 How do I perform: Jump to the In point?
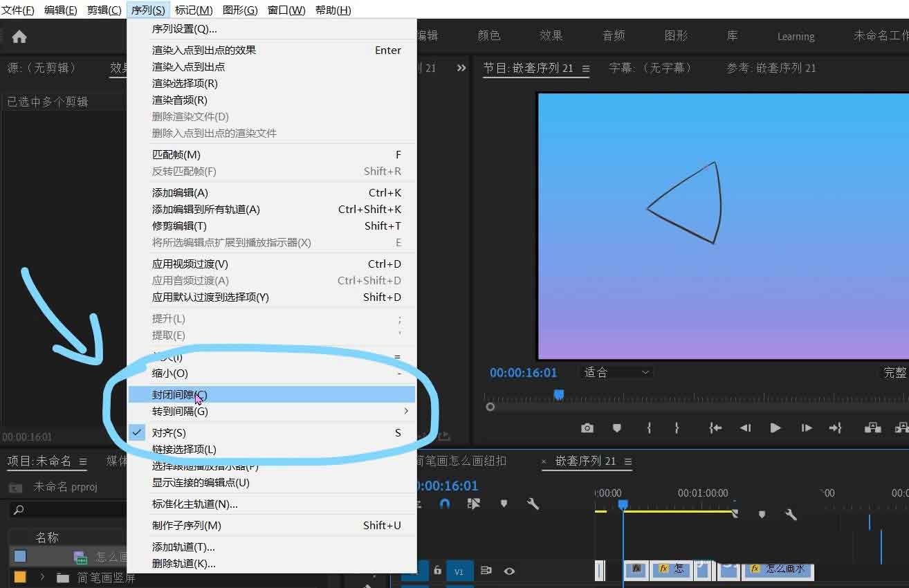[x=716, y=428]
